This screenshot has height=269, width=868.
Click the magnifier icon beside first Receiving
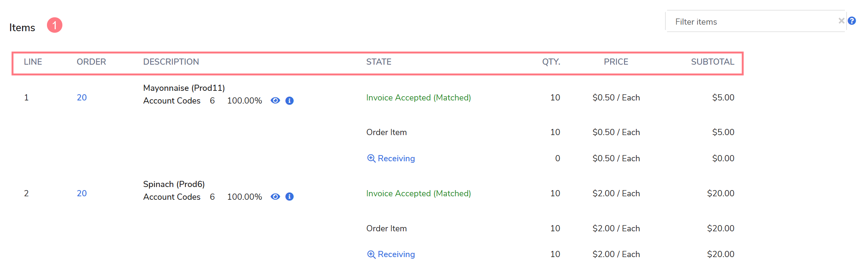point(371,158)
